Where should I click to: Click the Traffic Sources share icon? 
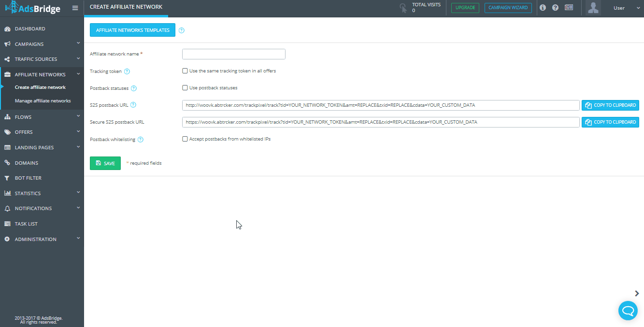(7, 59)
